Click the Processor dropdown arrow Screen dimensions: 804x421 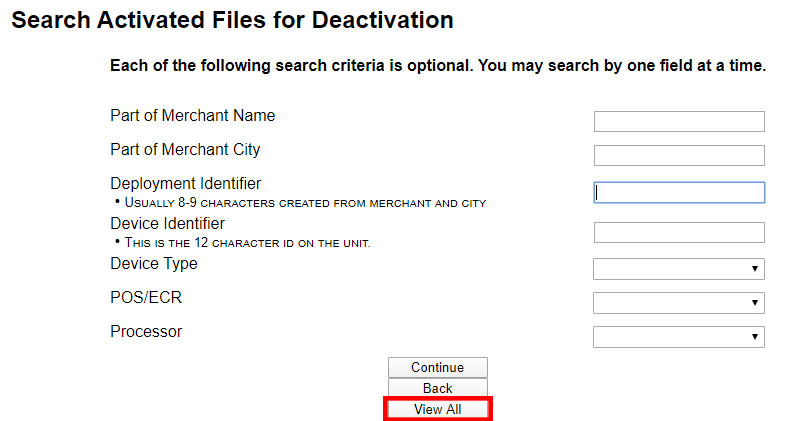click(x=754, y=337)
